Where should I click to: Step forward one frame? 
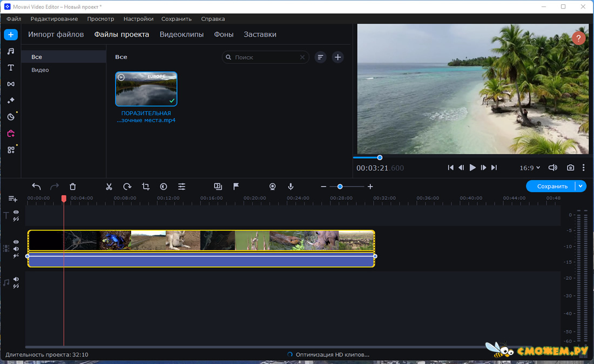click(x=483, y=167)
